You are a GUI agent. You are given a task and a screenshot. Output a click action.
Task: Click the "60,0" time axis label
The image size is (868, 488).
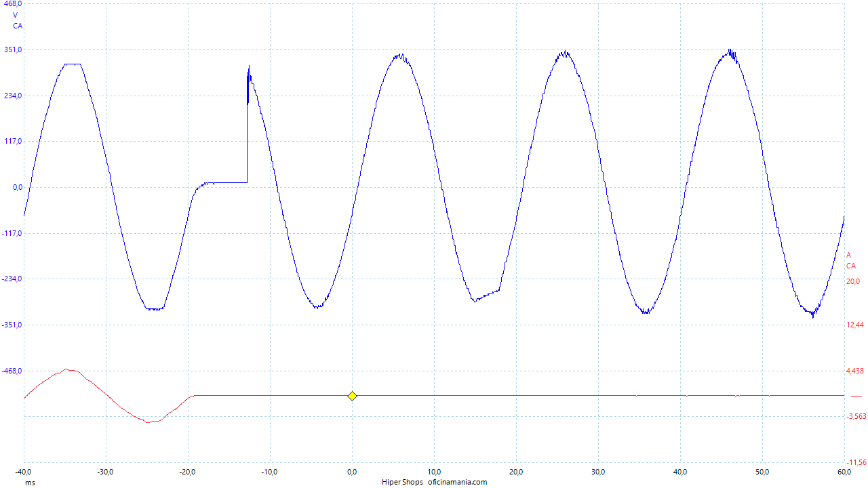point(844,472)
